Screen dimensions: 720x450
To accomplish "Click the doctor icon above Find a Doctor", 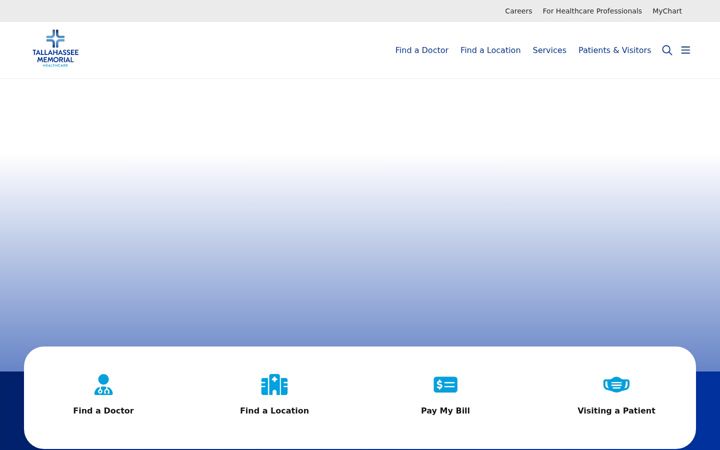I will coord(103,384).
